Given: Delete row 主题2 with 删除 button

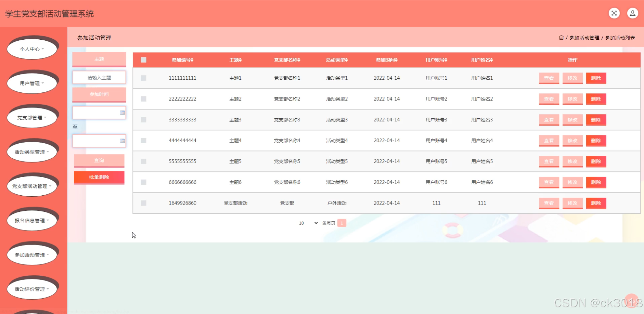Looking at the screenshot, I should 596,99.
